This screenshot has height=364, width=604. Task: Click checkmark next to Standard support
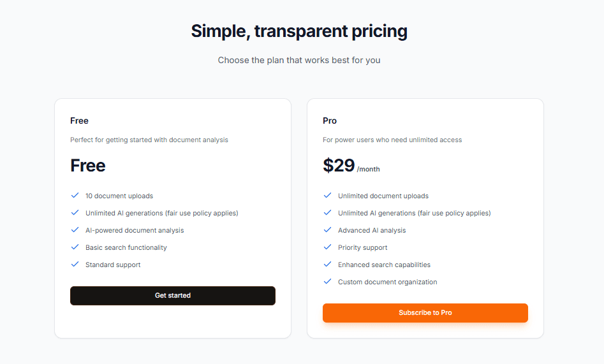(75, 265)
